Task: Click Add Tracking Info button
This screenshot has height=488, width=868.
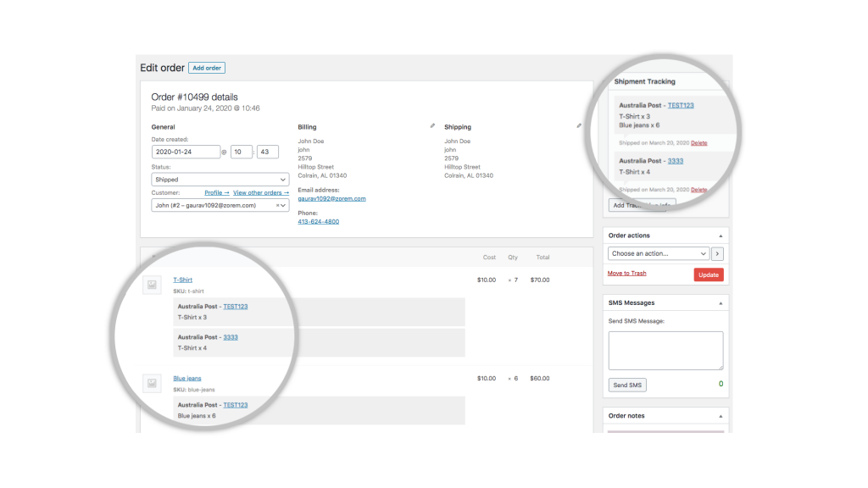Action: (642, 205)
